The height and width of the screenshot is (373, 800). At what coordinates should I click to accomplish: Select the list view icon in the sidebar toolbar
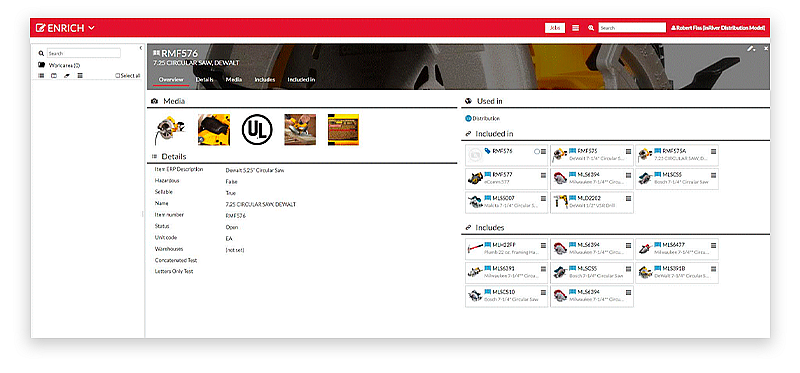tap(41, 76)
